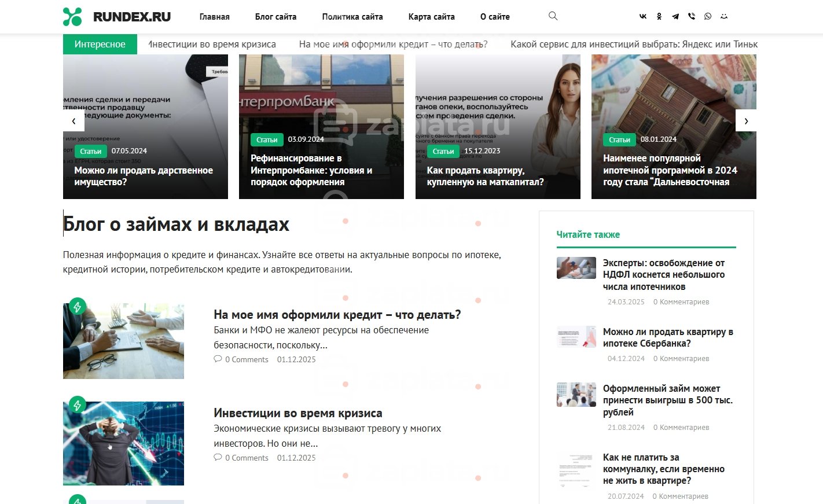Click 0 Comments under credit article

coord(247,359)
